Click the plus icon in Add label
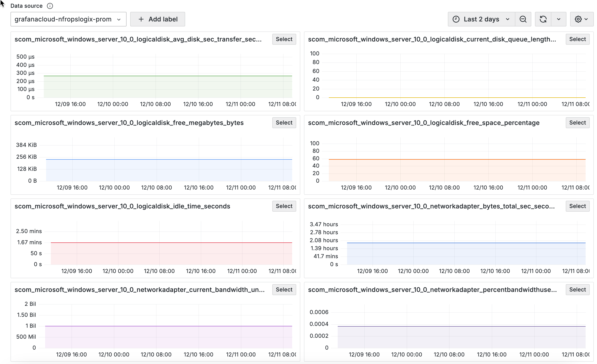 tap(141, 19)
